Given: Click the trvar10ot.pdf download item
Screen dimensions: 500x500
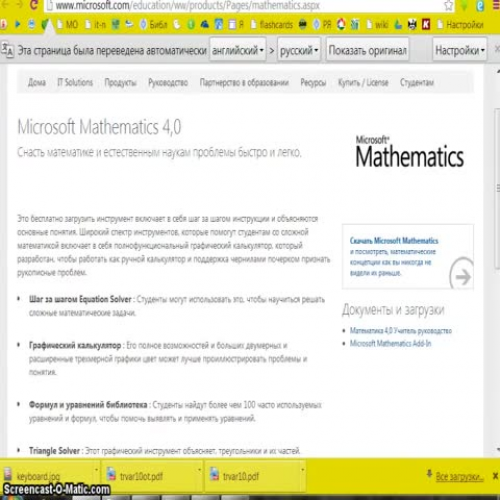Looking at the screenshot, I should pyautogui.click(x=153, y=476).
